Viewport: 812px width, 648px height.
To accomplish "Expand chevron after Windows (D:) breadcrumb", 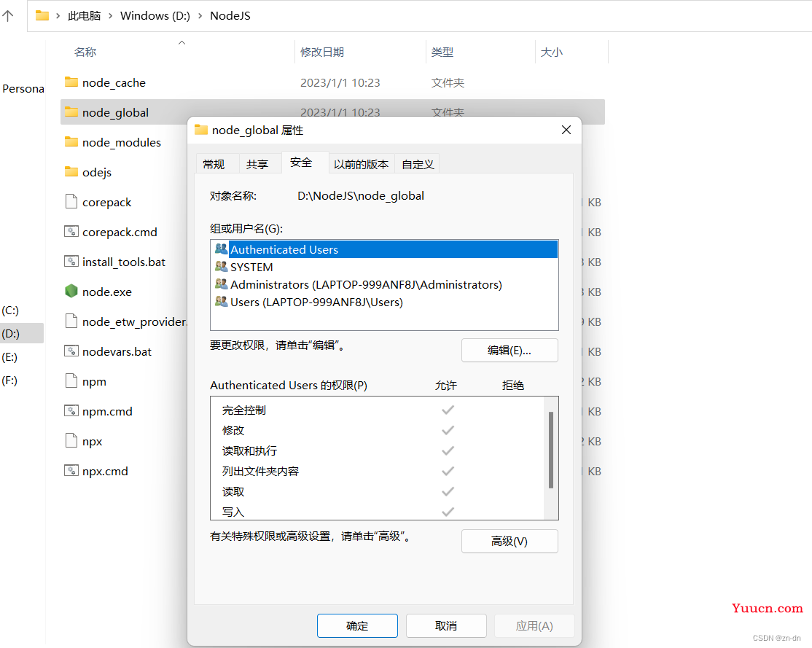I will pyautogui.click(x=200, y=15).
